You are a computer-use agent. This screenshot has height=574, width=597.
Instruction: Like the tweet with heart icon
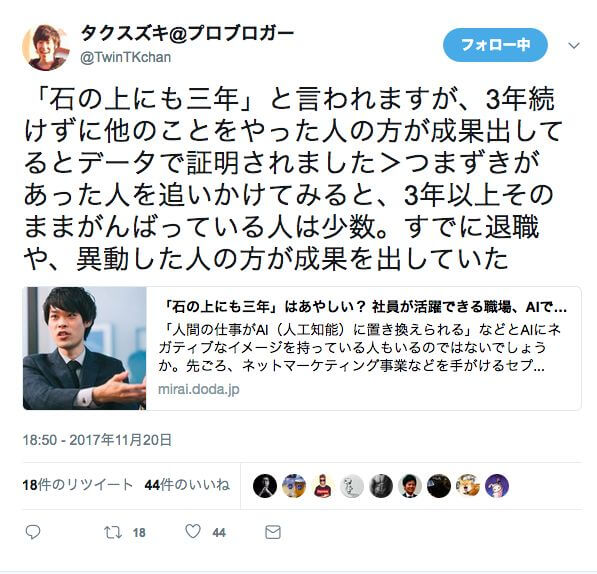point(193,531)
